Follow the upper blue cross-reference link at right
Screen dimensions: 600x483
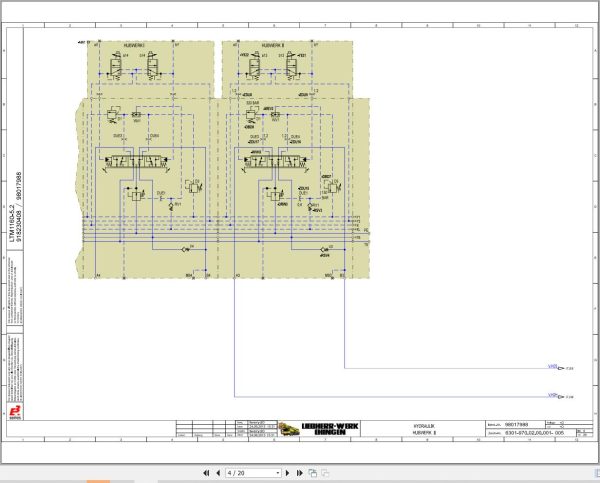553,367
